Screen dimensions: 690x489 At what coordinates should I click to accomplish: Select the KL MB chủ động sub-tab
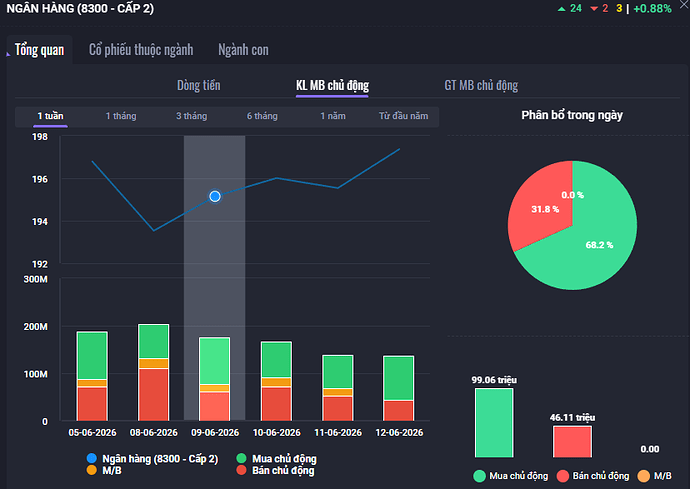click(x=332, y=85)
